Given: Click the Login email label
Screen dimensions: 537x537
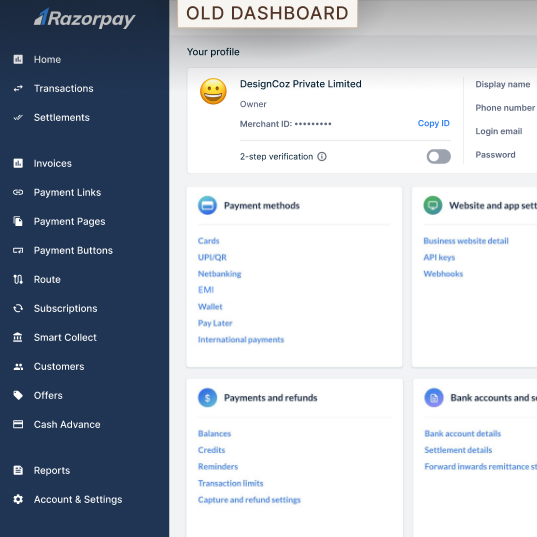Looking at the screenshot, I should click(499, 131).
